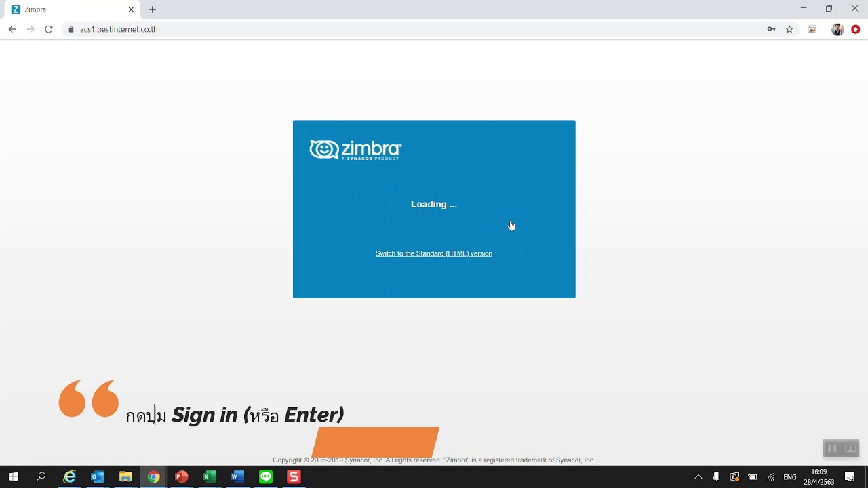Click the Chrome taskbar icon
Viewport: 868px width, 488px height.
click(x=154, y=476)
